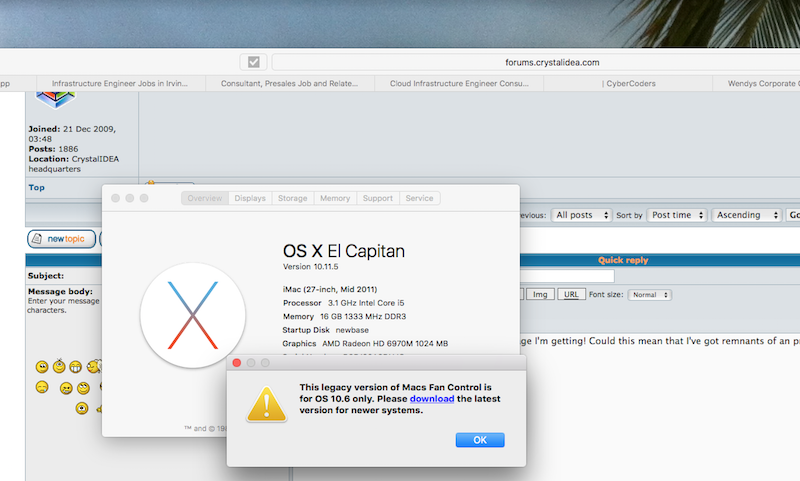The height and width of the screenshot is (481, 800).
Task: Switch to Service tab in About This Mac
Action: click(419, 198)
